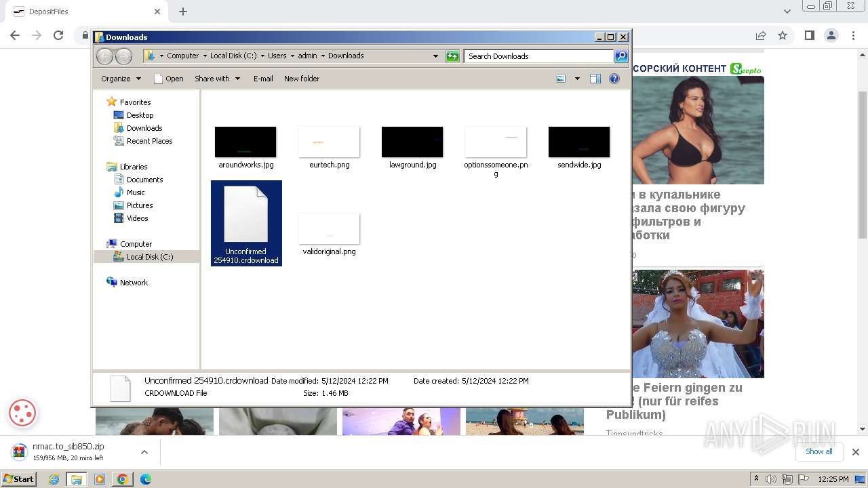
Task: Click the volume icon in system tray
Action: pyautogui.click(x=771, y=479)
